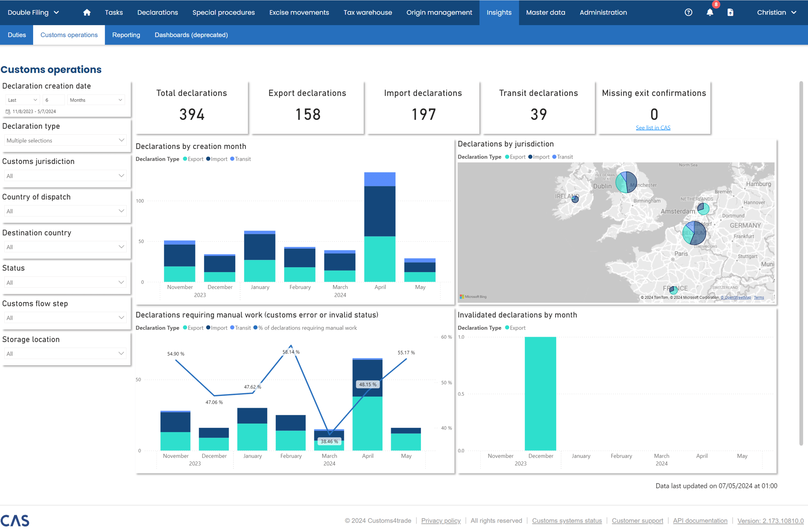This screenshot has width=808, height=532.
Task: Click the Amsterdam pie marker on map
Action: pyautogui.click(x=703, y=209)
